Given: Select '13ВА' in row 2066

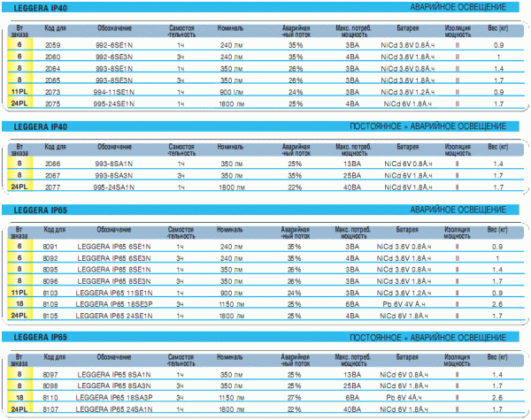Looking at the screenshot, I should 352,164.
